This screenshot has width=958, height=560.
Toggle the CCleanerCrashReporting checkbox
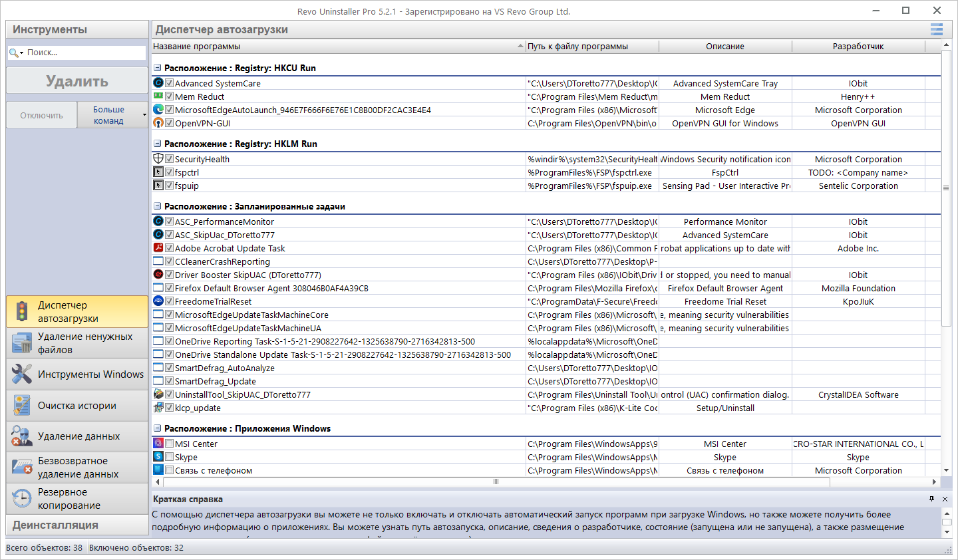[x=170, y=261]
